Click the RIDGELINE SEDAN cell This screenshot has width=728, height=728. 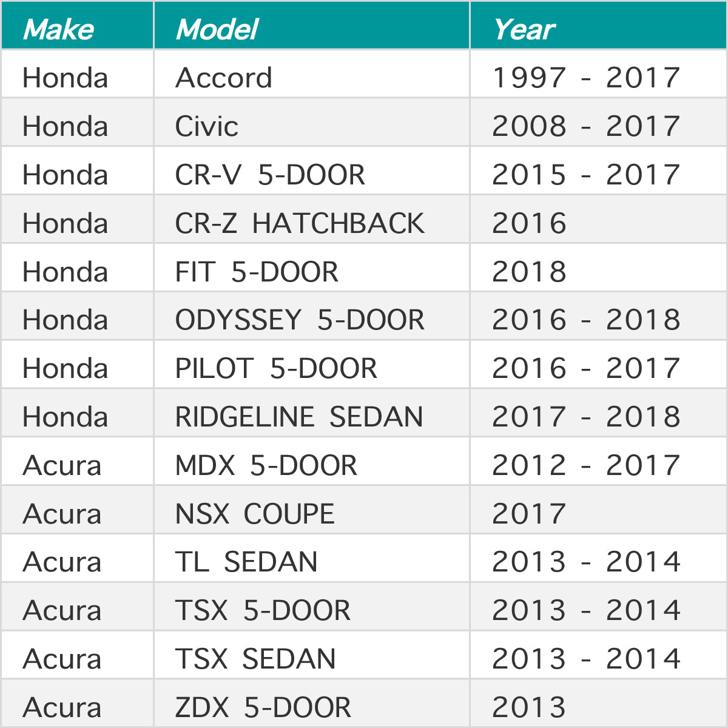pyautogui.click(x=312, y=413)
